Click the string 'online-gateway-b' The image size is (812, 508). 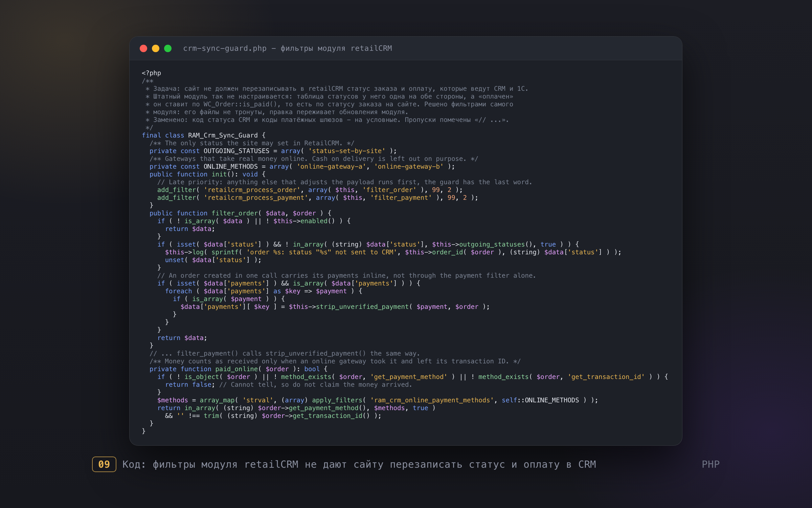click(x=409, y=167)
